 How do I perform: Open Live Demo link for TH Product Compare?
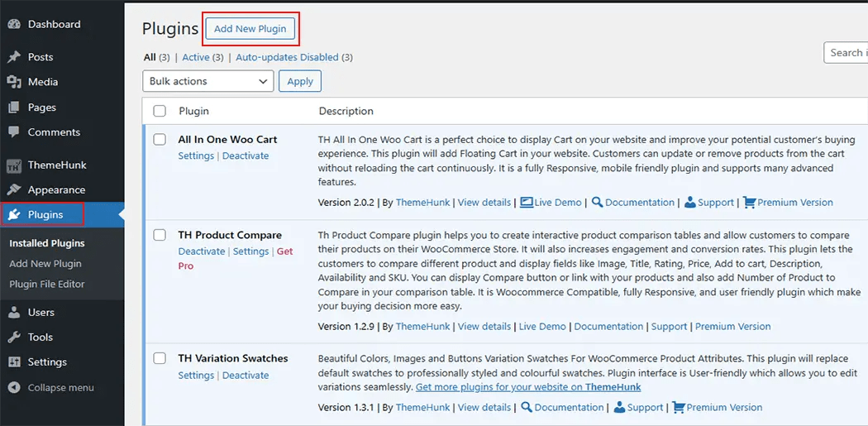[x=542, y=326]
